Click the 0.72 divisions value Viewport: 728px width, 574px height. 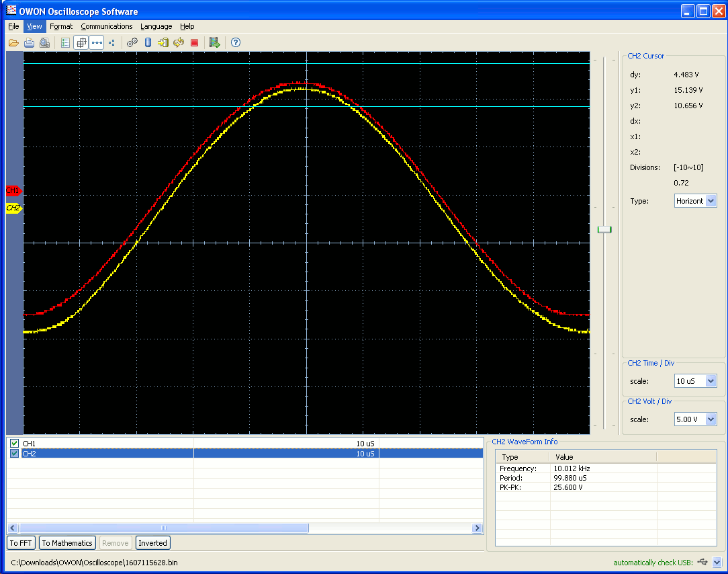tap(681, 183)
